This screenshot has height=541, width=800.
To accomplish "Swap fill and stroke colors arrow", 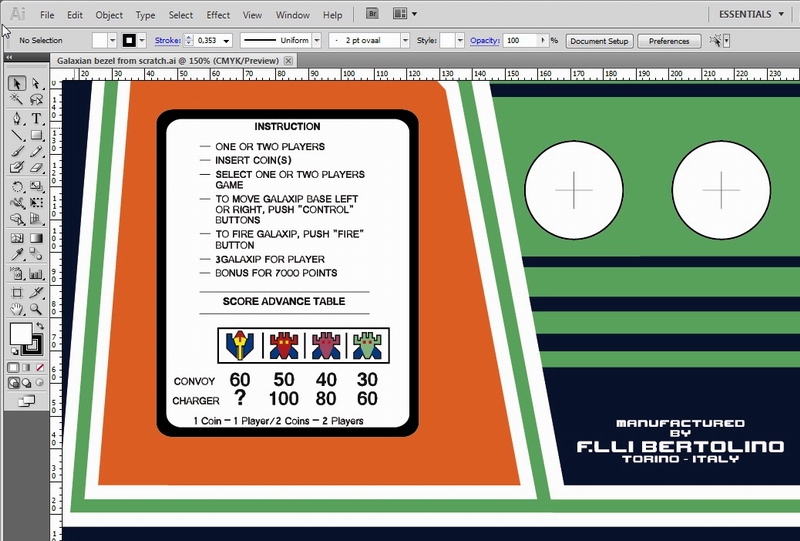I will 40,326.
